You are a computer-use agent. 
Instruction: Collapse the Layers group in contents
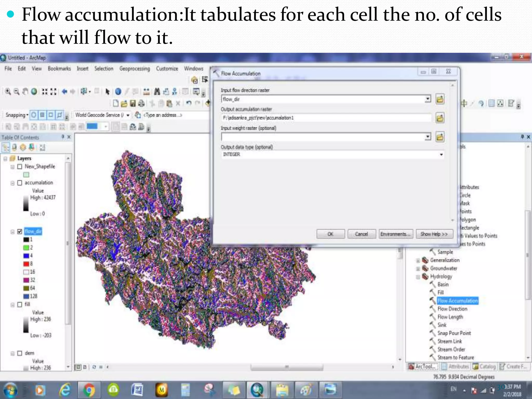5,158
